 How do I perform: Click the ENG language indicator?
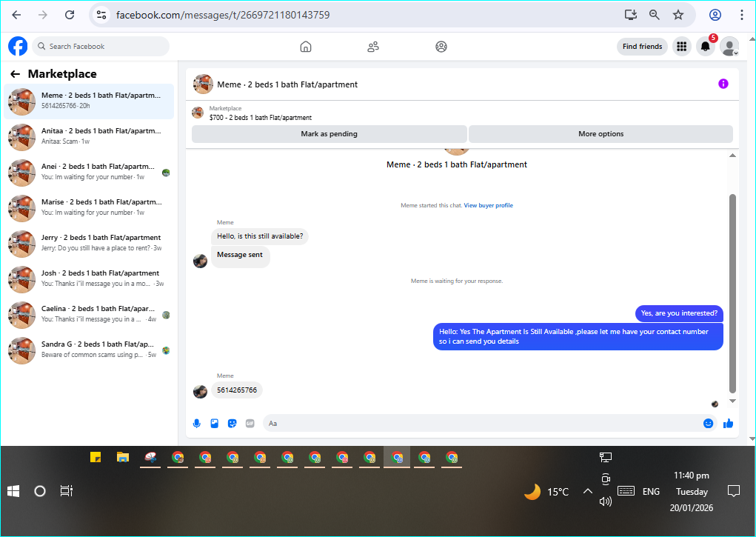click(x=651, y=491)
